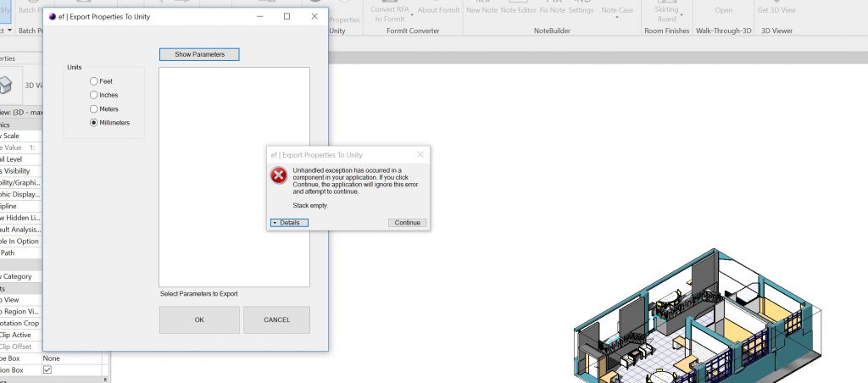
Task: Click CANCEL in the export dialog
Action: coord(276,319)
